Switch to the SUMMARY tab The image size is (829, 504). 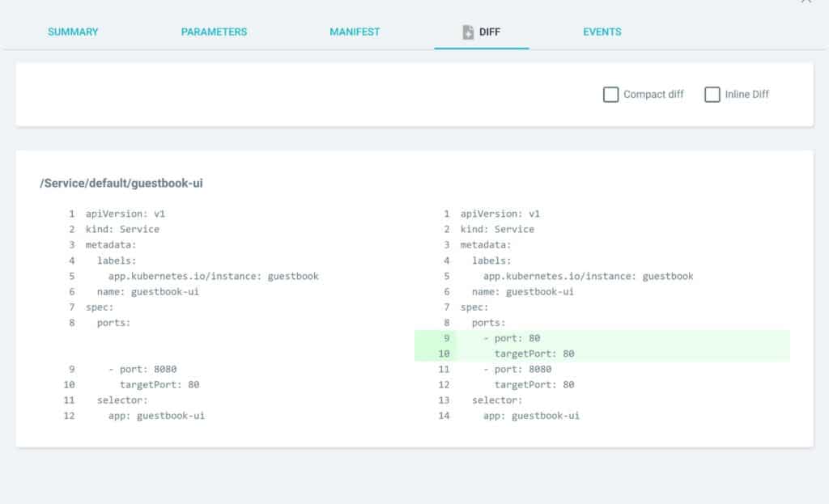point(72,32)
